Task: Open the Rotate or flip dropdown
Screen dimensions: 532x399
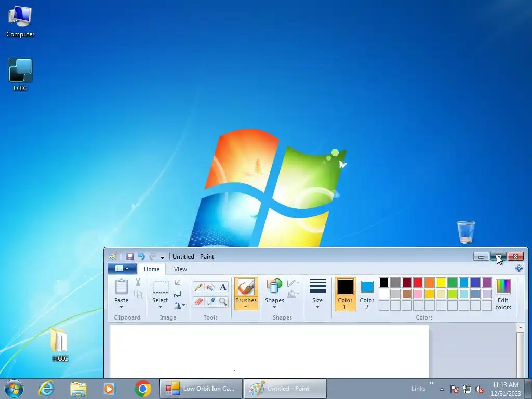Action: point(179,305)
